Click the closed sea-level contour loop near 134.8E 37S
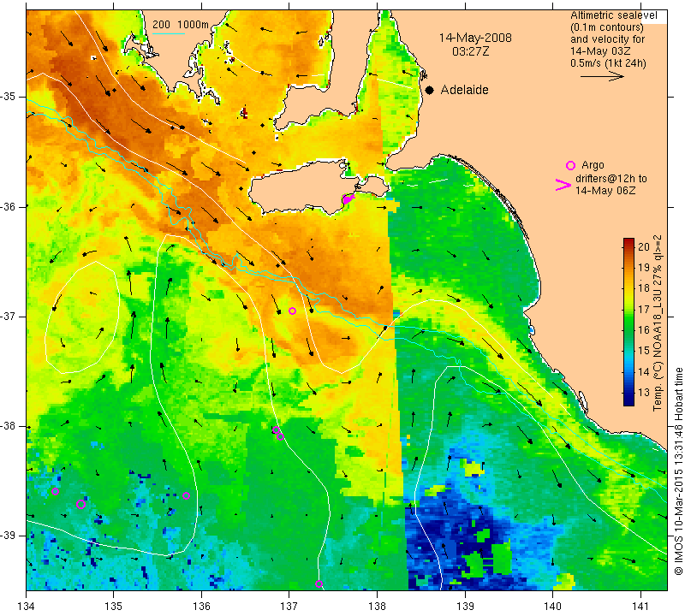 tap(82, 317)
